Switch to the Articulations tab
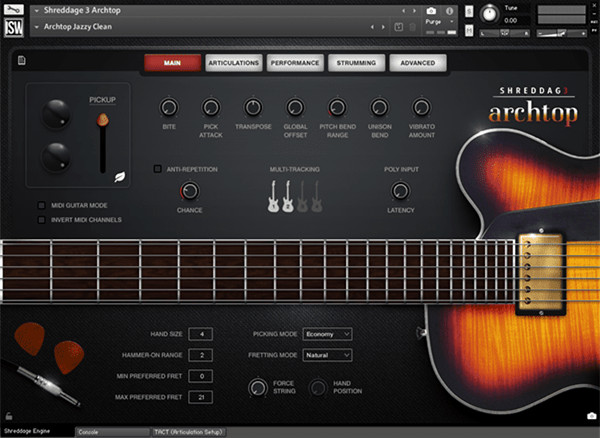 pyautogui.click(x=234, y=63)
